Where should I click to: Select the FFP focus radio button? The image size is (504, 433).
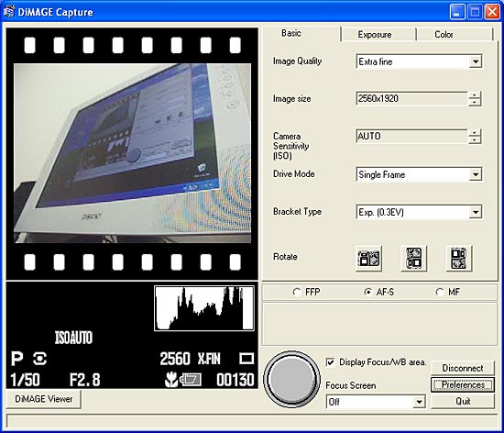click(296, 292)
